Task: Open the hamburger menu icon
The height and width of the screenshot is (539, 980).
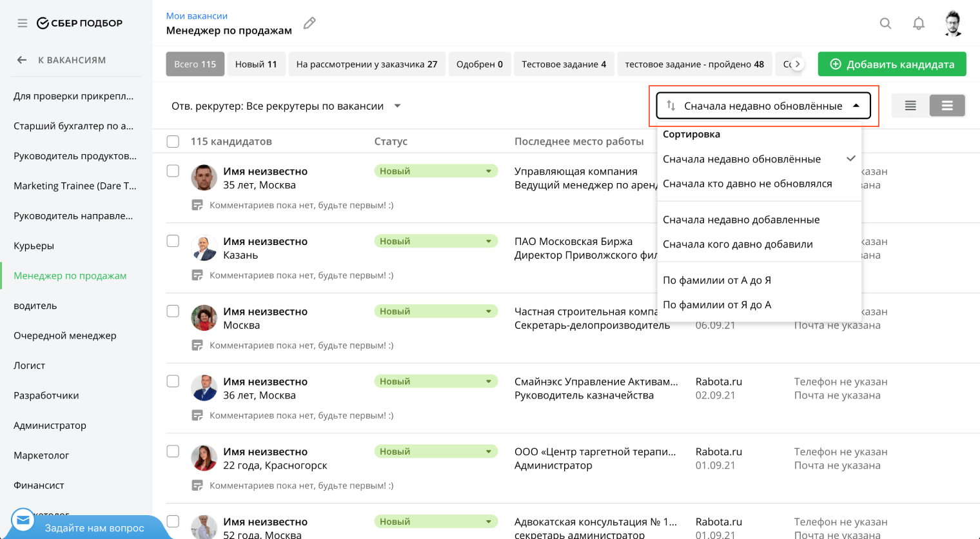Action: [23, 23]
